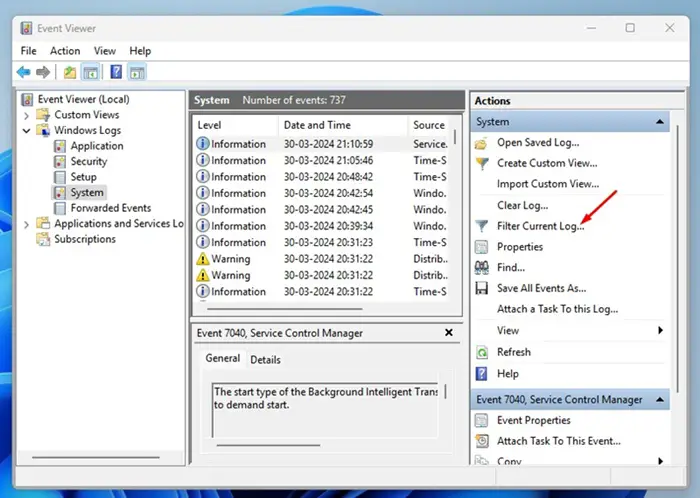Image resolution: width=700 pixels, height=498 pixels.
Task: Click the blue Help toolbar icon
Action: (x=116, y=72)
